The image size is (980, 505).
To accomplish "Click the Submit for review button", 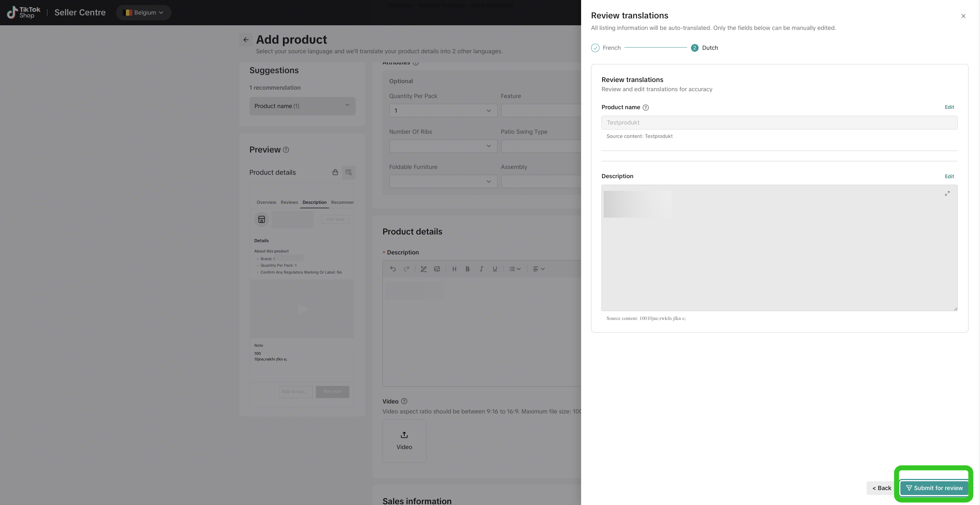I will click(x=934, y=488).
